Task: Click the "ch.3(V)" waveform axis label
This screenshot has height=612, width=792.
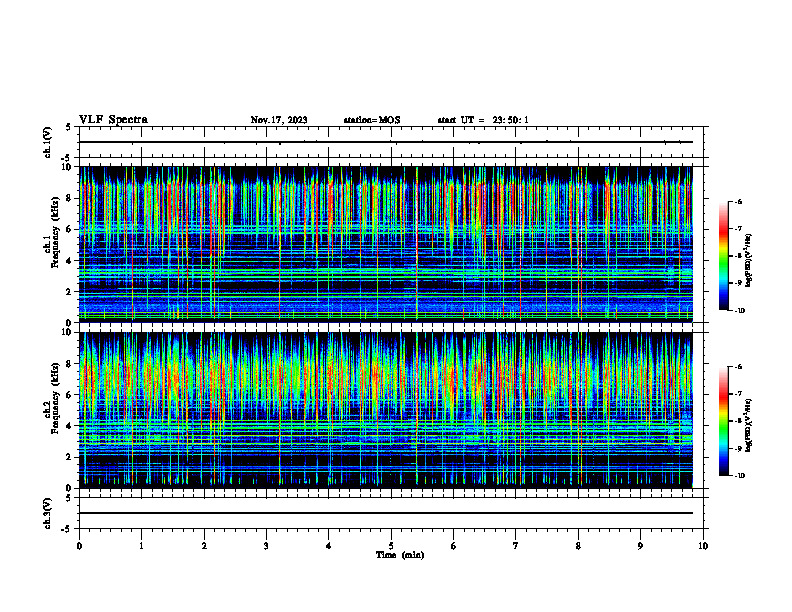Action: pyautogui.click(x=48, y=513)
